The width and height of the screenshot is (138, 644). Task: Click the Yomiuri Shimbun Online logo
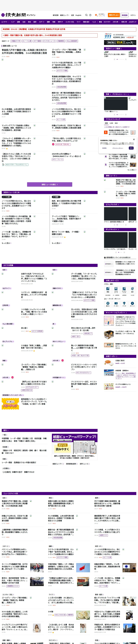[x=18, y=15]
